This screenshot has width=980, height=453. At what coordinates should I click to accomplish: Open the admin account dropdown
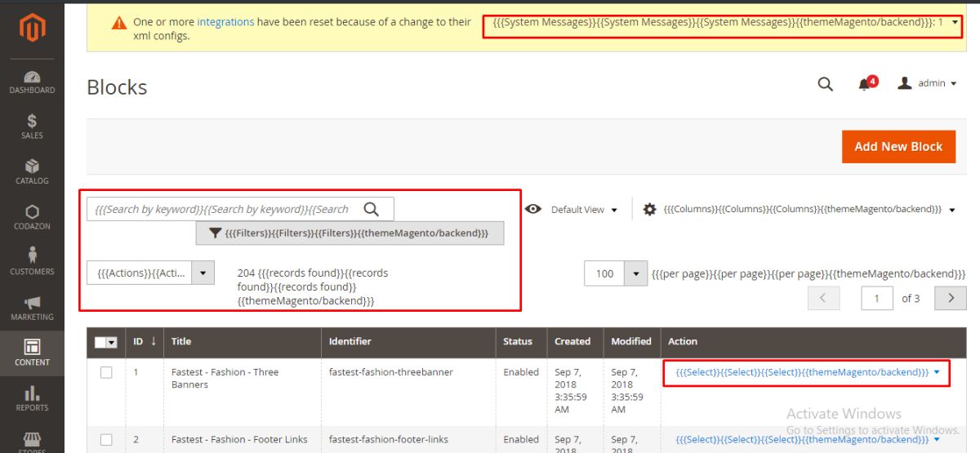928,83
